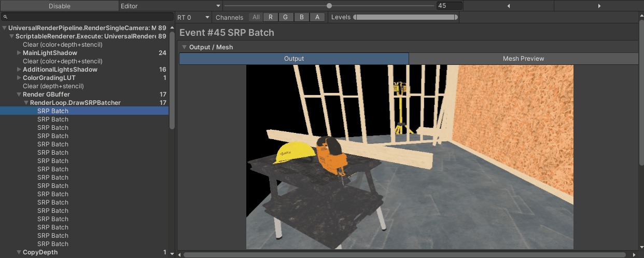Screen dimensions: 644x258
Task: Collapse the Output / Mesh section
Action: click(x=184, y=47)
